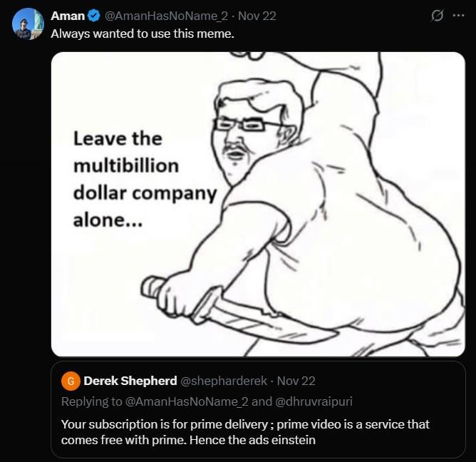Open the Aman display name link
Screen dimensions: 476x462
pos(68,16)
